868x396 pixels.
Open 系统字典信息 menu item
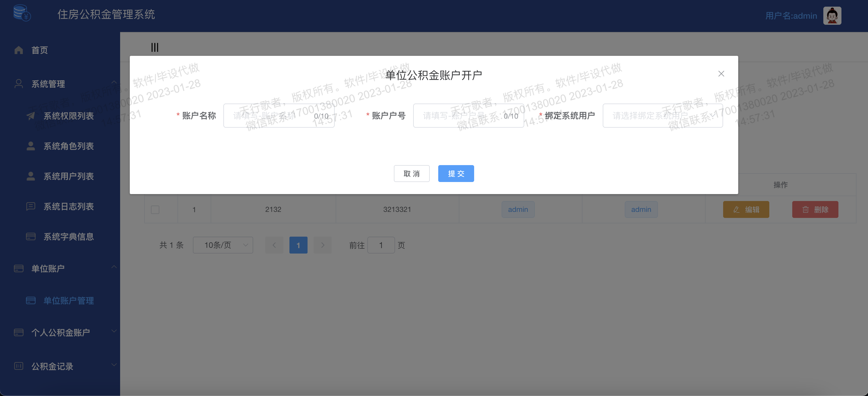[60, 236]
